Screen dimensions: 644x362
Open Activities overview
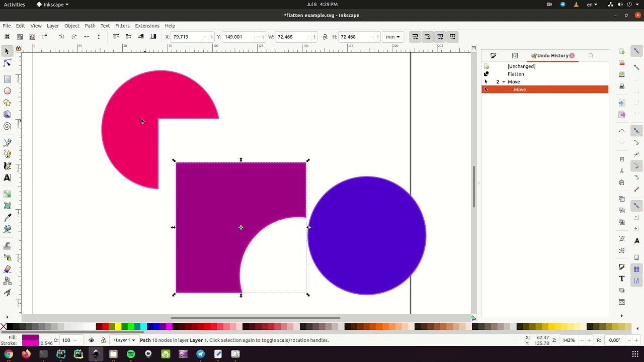click(x=15, y=5)
